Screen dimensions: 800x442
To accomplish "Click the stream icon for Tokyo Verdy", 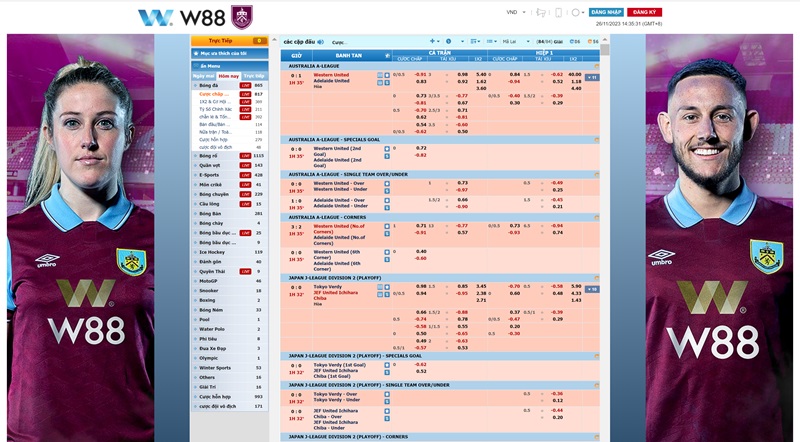I will click(x=387, y=287).
